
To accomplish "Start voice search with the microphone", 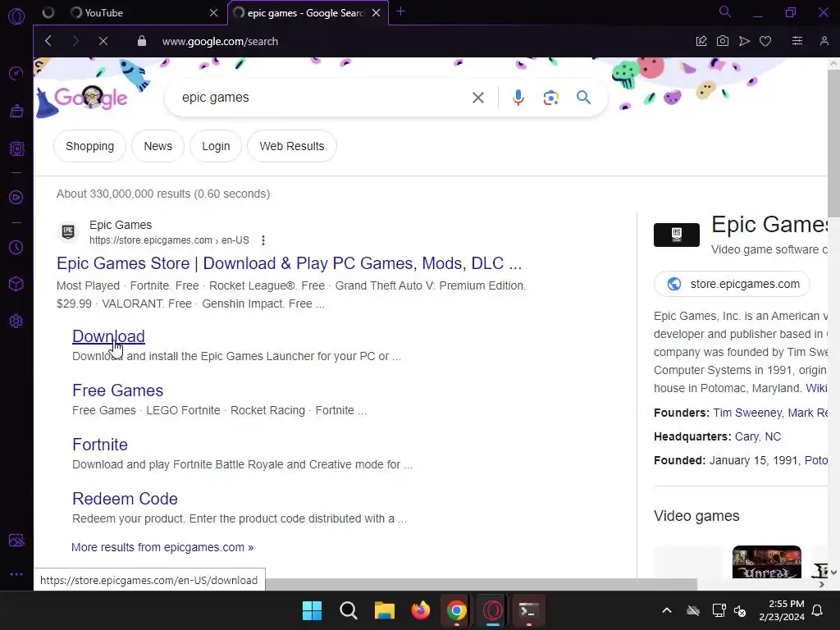I will point(518,98).
